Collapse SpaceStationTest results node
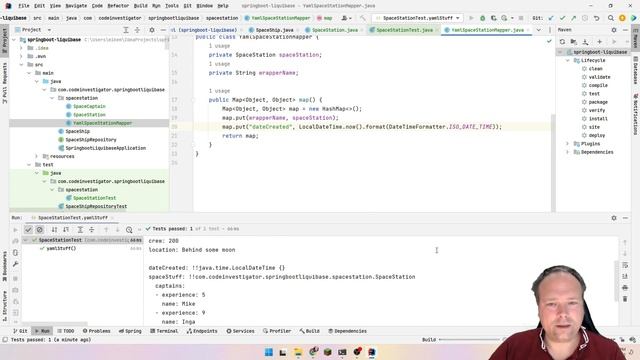The height and width of the screenshot is (360, 640). [x=26, y=240]
